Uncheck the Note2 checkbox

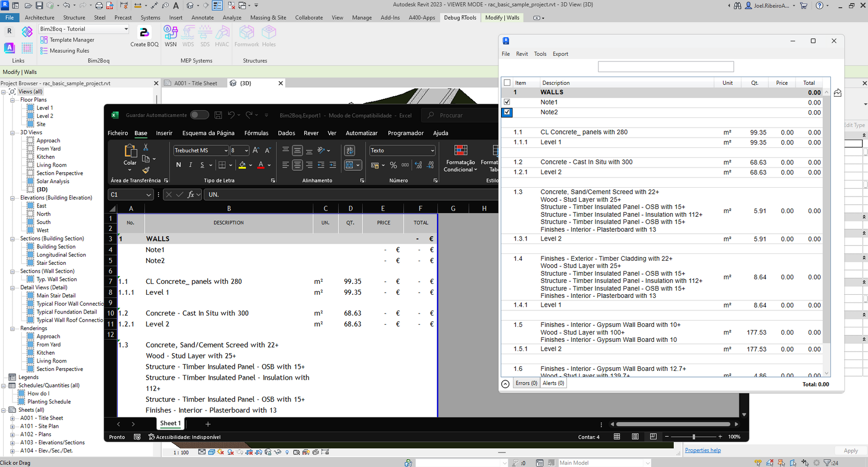[507, 112]
